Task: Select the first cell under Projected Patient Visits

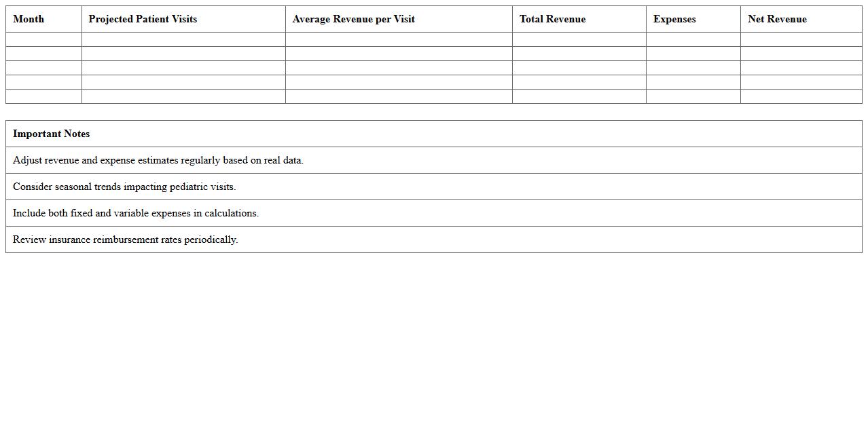Action: pyautogui.click(x=183, y=39)
